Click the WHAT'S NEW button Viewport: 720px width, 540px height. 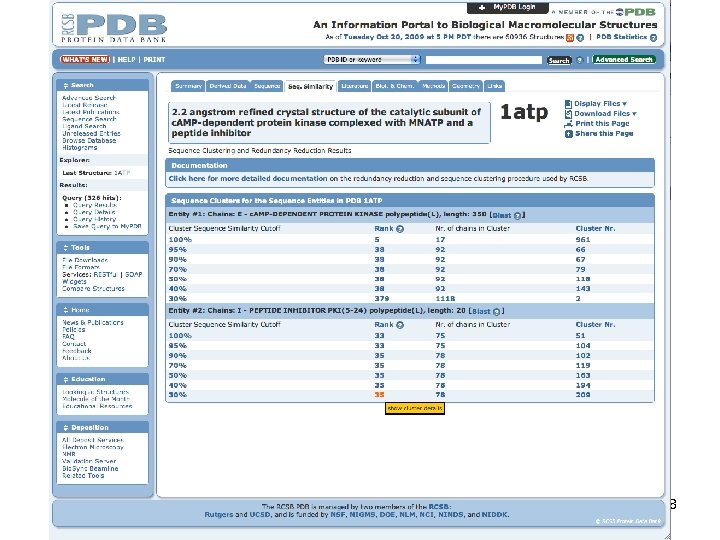[x=85, y=60]
